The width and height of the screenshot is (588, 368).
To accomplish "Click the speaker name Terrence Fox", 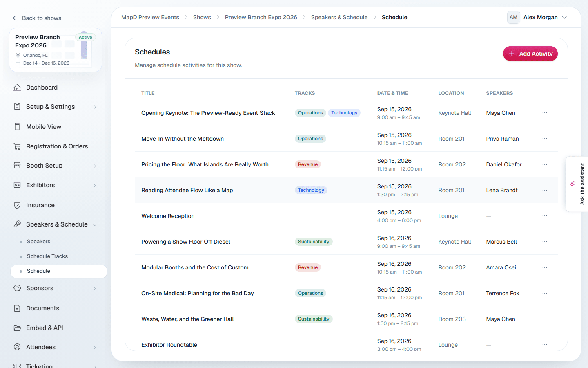I will point(503,293).
